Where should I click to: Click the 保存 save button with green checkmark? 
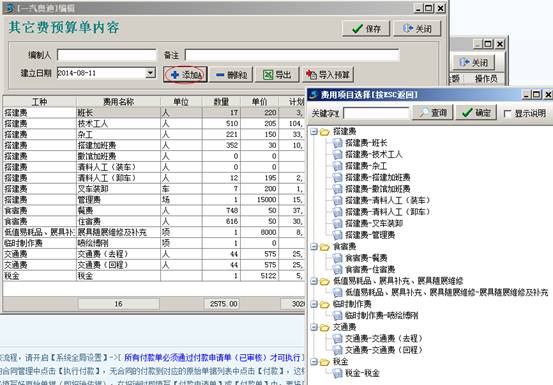tap(366, 29)
